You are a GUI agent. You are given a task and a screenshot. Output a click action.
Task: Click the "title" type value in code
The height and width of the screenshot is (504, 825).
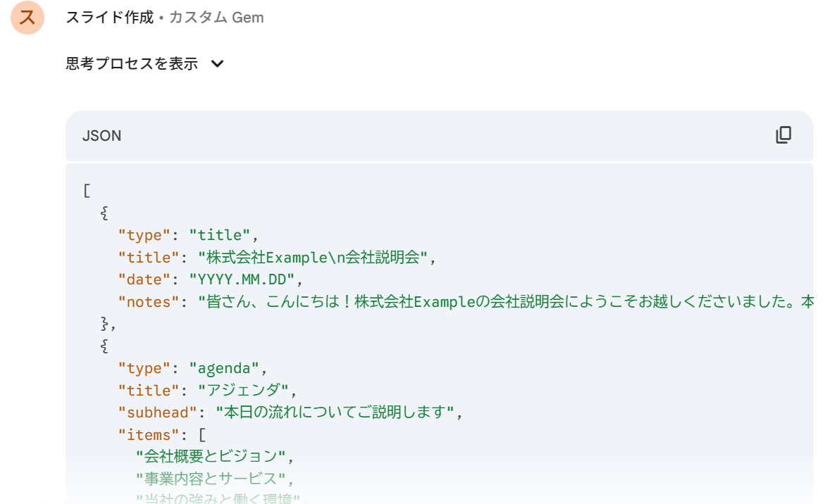click(219, 235)
